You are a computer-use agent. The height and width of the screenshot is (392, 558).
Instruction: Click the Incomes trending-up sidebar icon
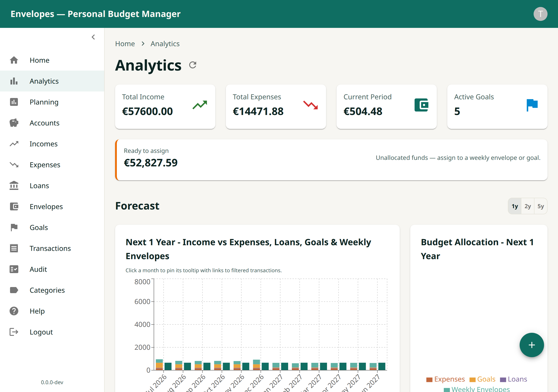pos(14,144)
